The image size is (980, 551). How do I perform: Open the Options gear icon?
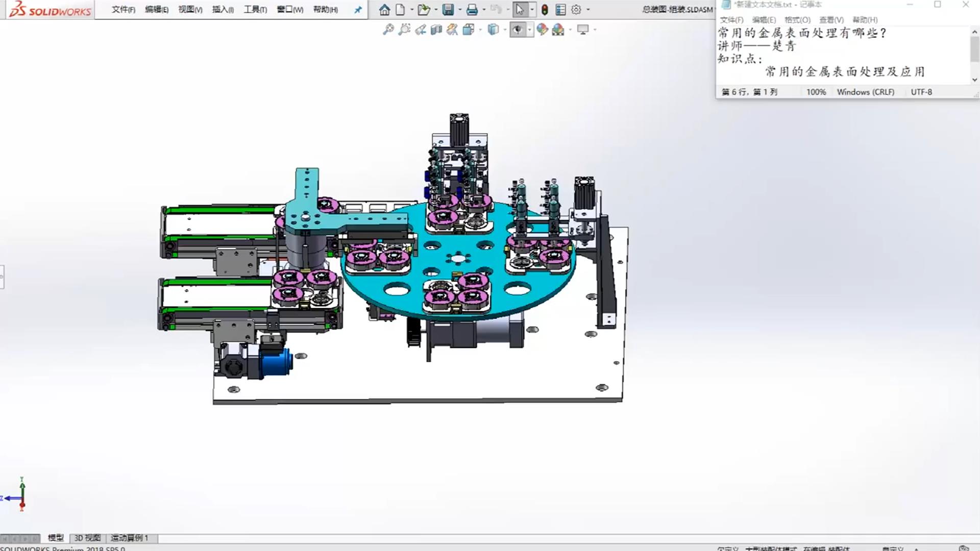576,9
